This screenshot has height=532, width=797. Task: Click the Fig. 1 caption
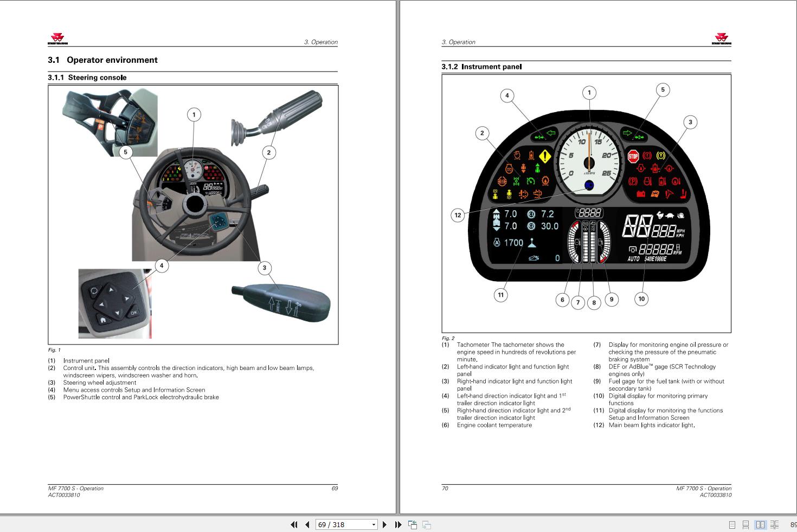pyautogui.click(x=54, y=350)
